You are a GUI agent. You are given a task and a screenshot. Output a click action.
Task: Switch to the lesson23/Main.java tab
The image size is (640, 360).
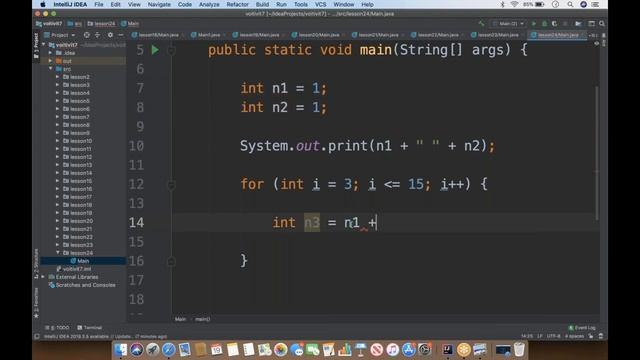click(x=498, y=35)
